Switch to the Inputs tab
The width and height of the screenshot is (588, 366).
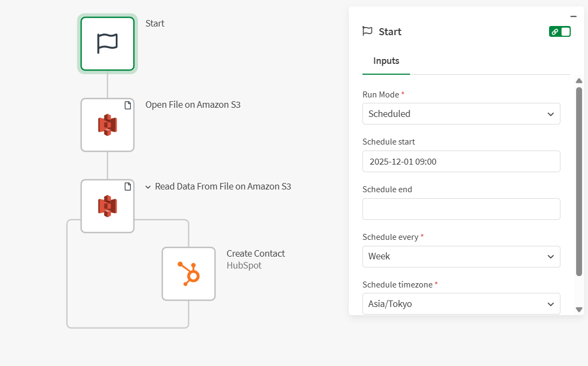386,61
